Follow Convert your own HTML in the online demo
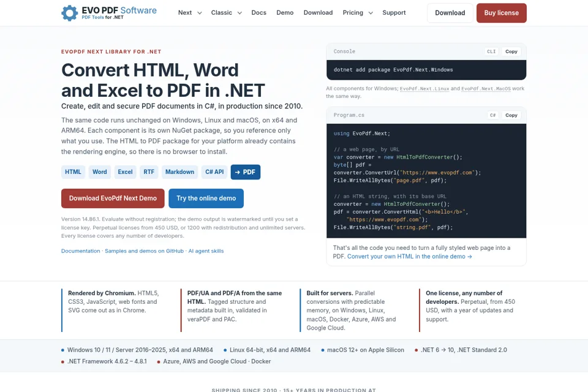Screen dimensions: 588x392 410,257
